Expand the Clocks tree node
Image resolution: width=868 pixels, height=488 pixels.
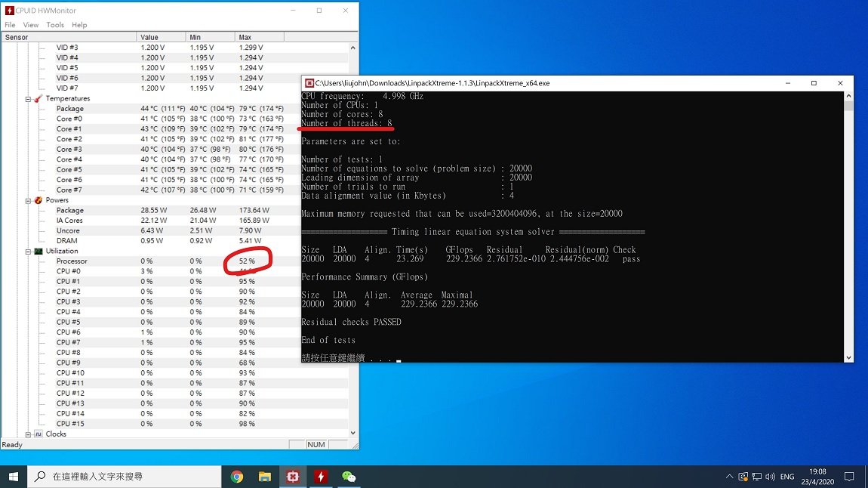click(28, 434)
